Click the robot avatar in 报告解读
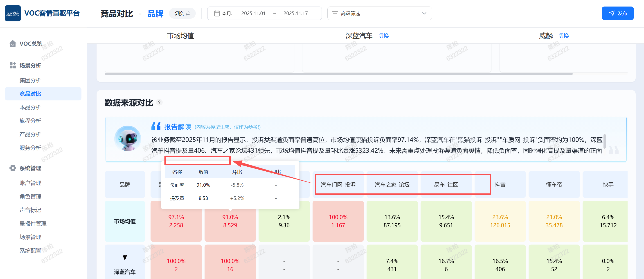 [128, 138]
